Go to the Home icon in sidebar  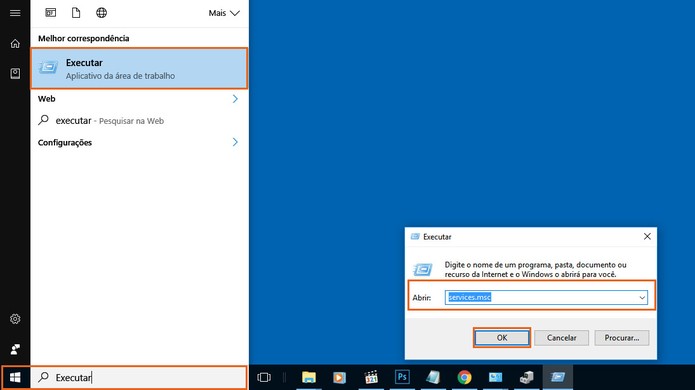pyautogui.click(x=15, y=43)
